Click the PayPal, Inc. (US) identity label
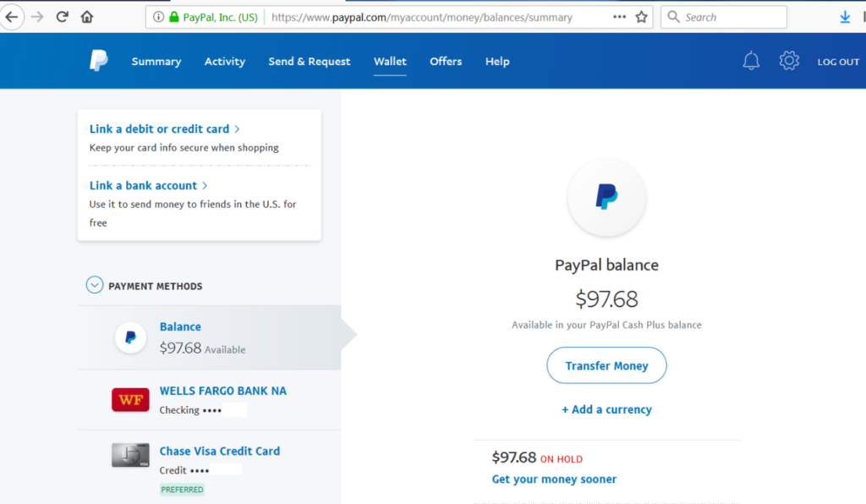The height and width of the screenshot is (504, 866). pyautogui.click(x=221, y=17)
